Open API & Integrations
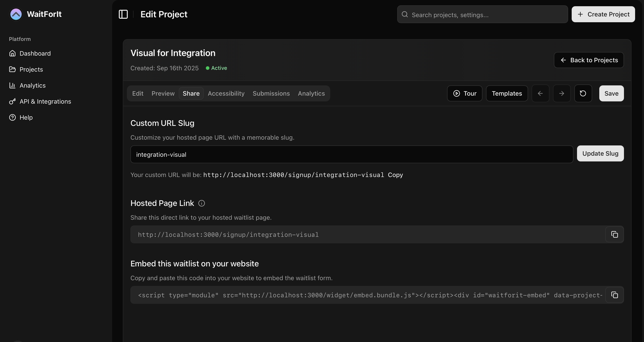644x342 pixels. pyautogui.click(x=45, y=101)
